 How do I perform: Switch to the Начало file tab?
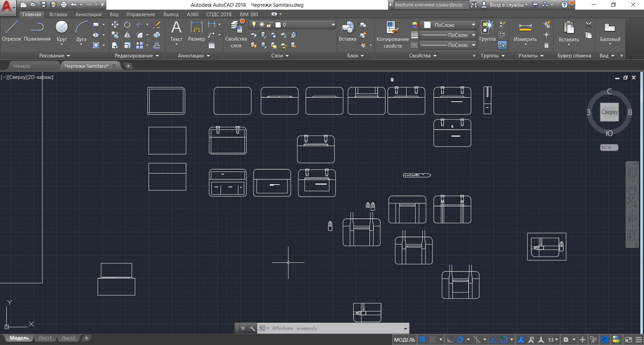[22, 66]
